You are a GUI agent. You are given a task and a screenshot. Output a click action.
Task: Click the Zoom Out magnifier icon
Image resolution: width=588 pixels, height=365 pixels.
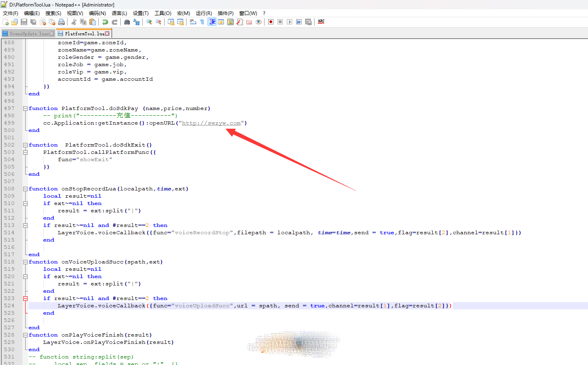(x=158, y=22)
